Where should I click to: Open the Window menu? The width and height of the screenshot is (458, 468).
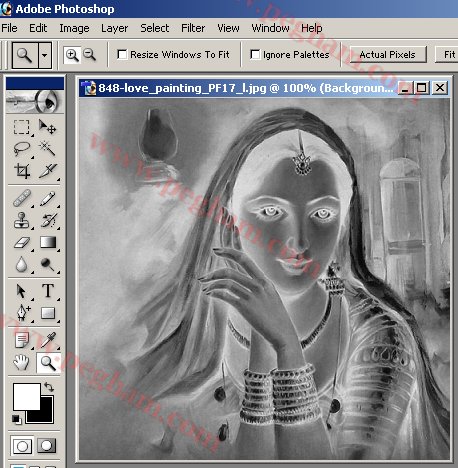[270, 28]
